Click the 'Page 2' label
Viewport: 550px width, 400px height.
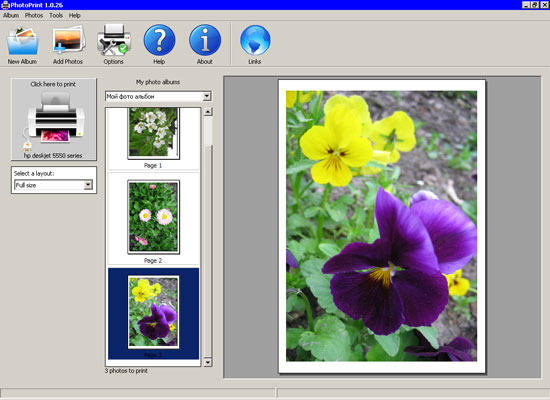coord(153,260)
